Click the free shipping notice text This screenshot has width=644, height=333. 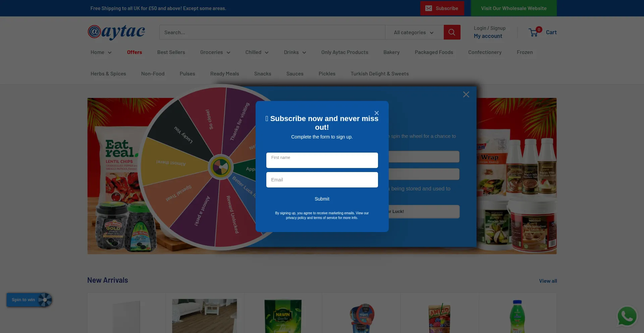click(x=158, y=8)
